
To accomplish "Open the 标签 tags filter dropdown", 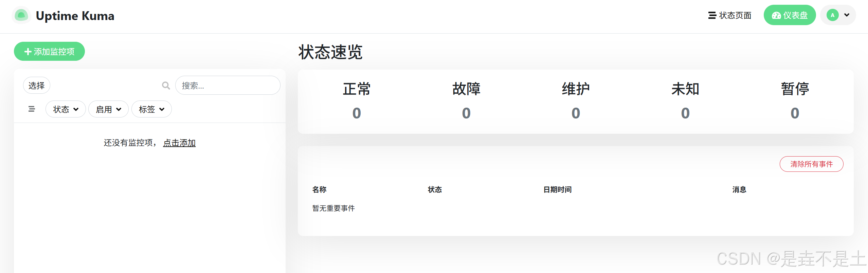I will coord(151,109).
